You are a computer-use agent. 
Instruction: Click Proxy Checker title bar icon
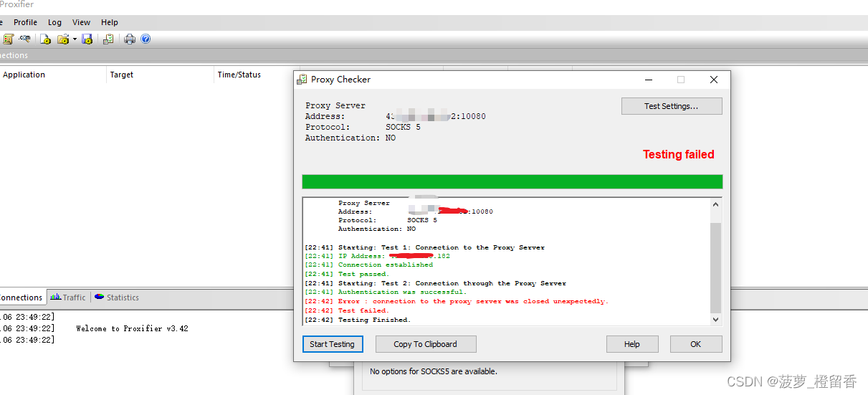click(x=302, y=80)
